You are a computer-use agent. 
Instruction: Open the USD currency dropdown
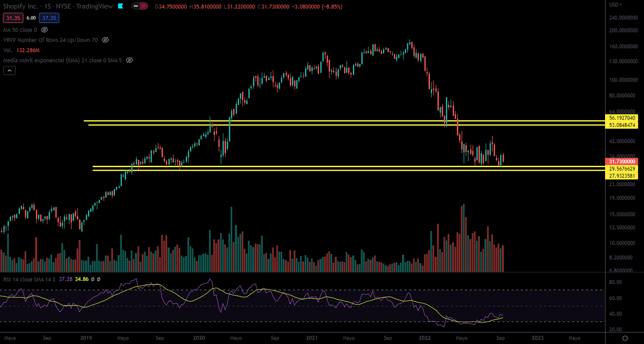click(x=615, y=4)
